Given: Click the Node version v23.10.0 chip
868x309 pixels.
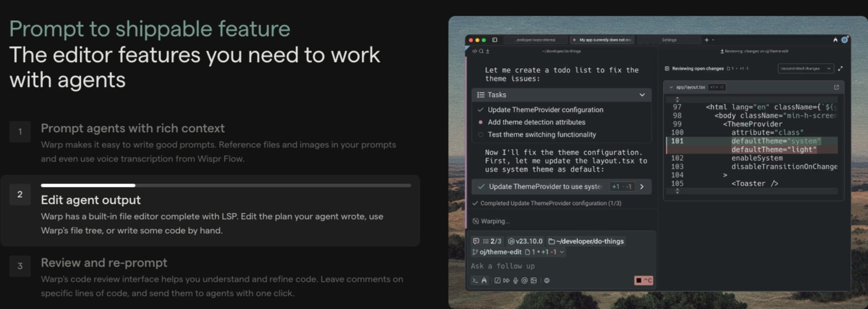Looking at the screenshot, I should (x=525, y=241).
